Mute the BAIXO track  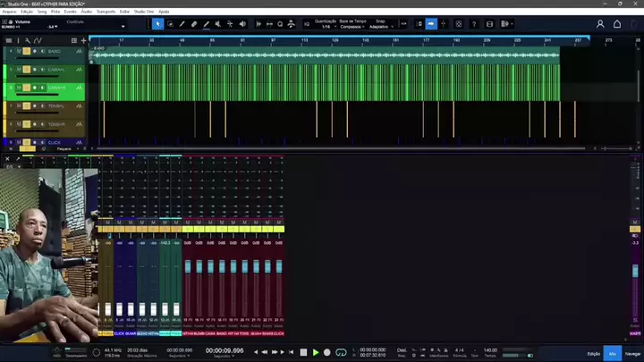[x=18, y=52]
